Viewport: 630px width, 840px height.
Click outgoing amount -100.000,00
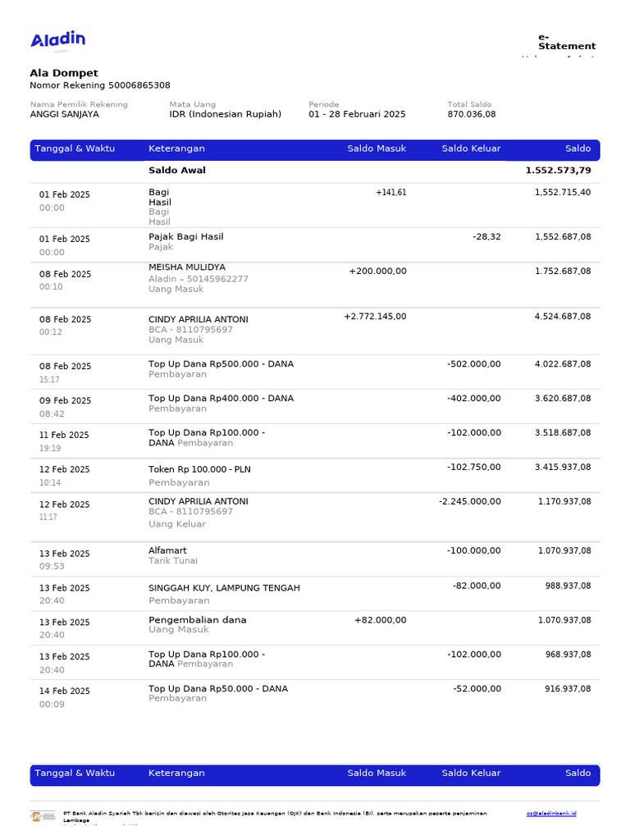(473, 550)
